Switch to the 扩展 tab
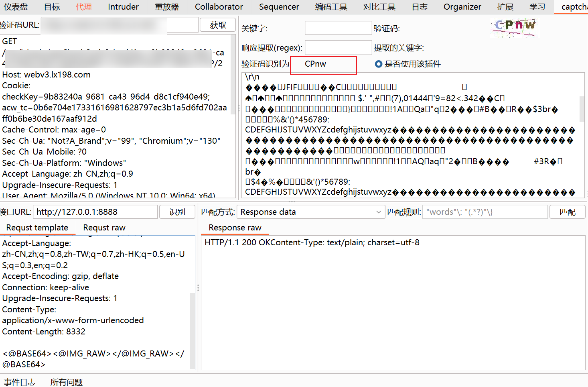588x387 pixels. (x=505, y=7)
